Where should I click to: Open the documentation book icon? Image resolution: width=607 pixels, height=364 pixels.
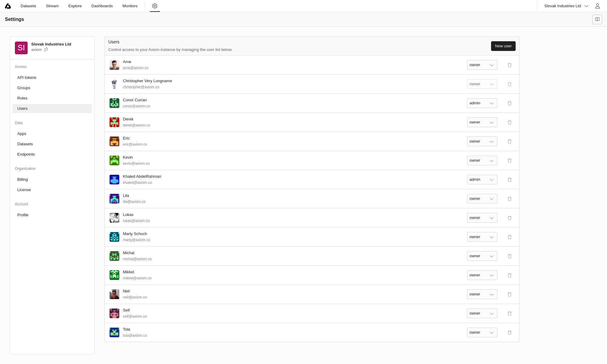point(597,19)
